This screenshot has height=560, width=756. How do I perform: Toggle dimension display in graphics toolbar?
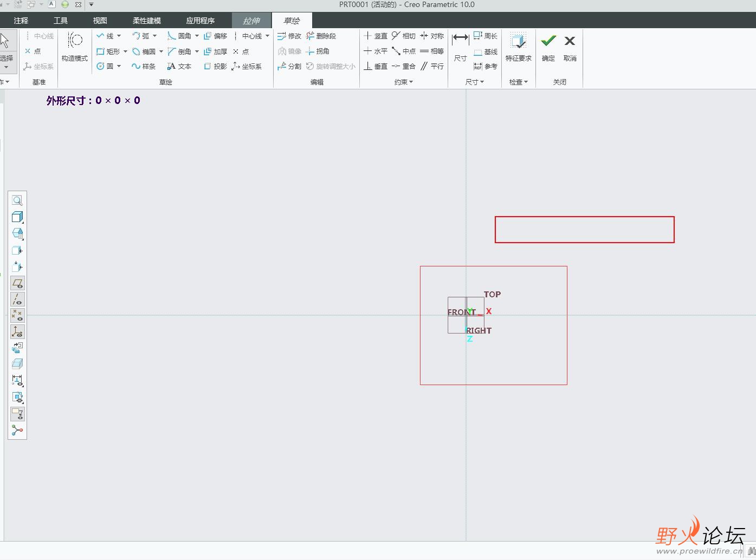pyautogui.click(x=17, y=381)
